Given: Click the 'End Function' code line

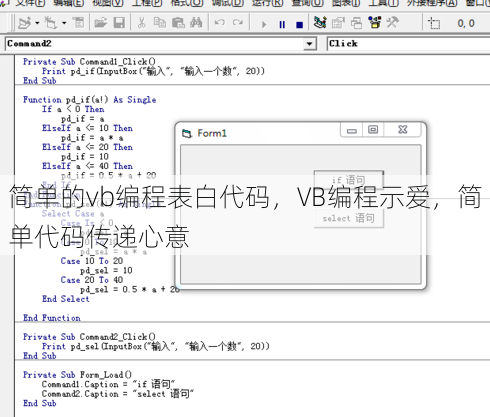Looking at the screenshot, I should (52, 318).
